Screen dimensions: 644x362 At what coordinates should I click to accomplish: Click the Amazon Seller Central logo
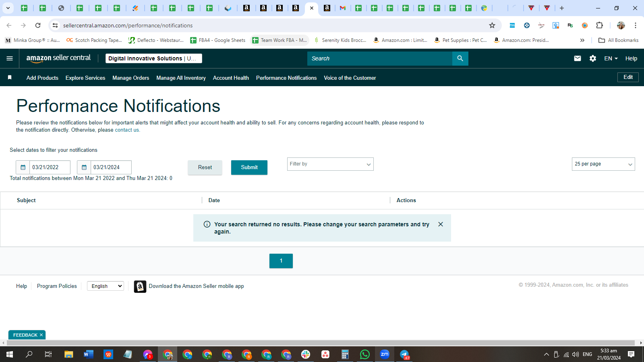(x=58, y=58)
